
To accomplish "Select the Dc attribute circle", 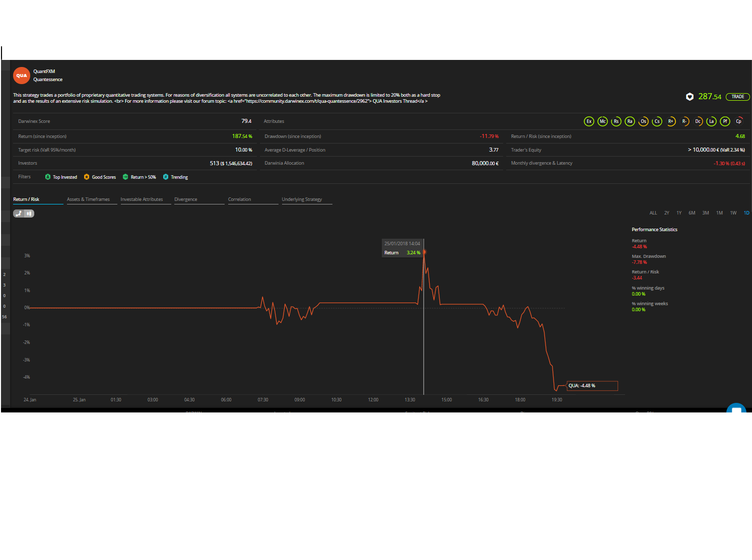I will point(698,121).
